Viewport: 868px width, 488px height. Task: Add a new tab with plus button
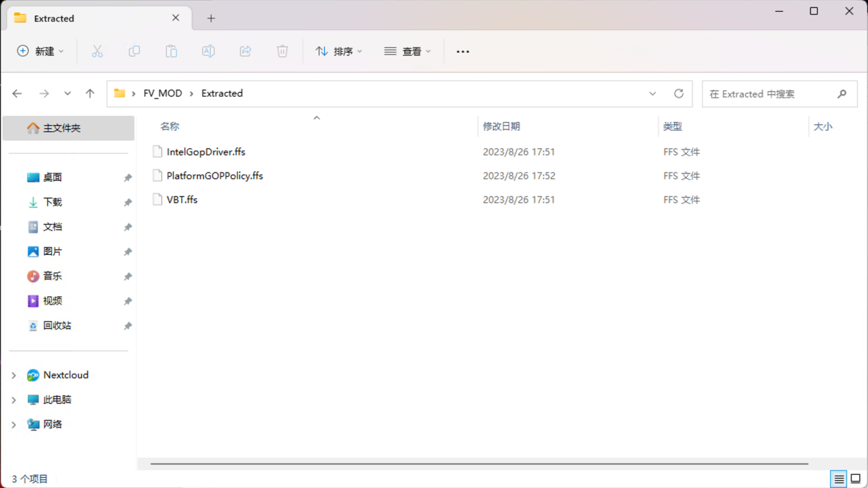pyautogui.click(x=211, y=19)
